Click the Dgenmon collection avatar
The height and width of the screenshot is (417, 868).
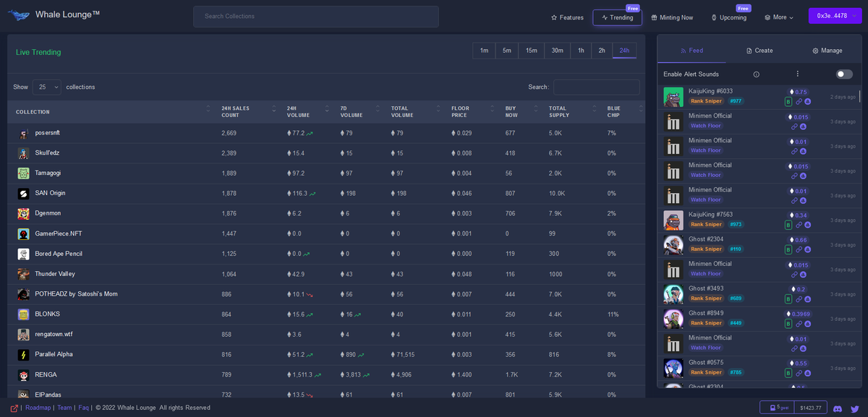[23, 214]
